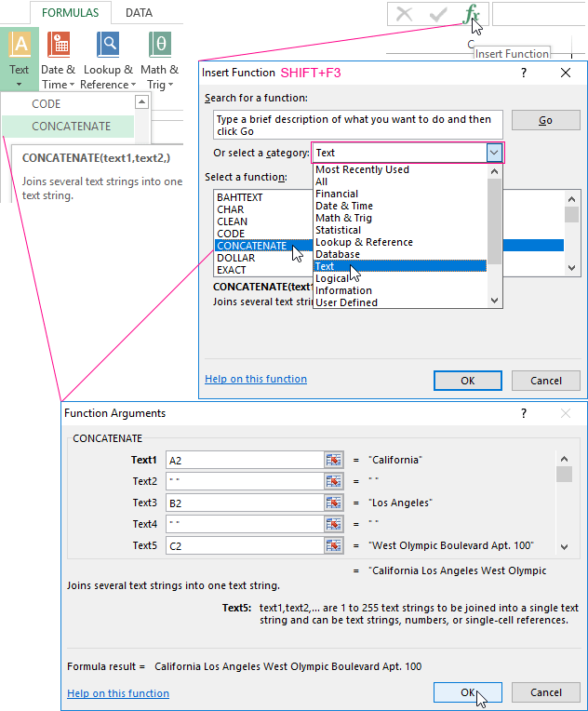Click the Text3 range selector icon
The width and height of the screenshot is (588, 711).
334,503
